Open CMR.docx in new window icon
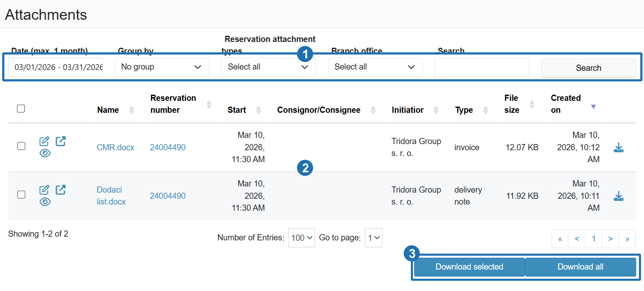Image resolution: width=644 pixels, height=291 pixels. click(x=60, y=141)
